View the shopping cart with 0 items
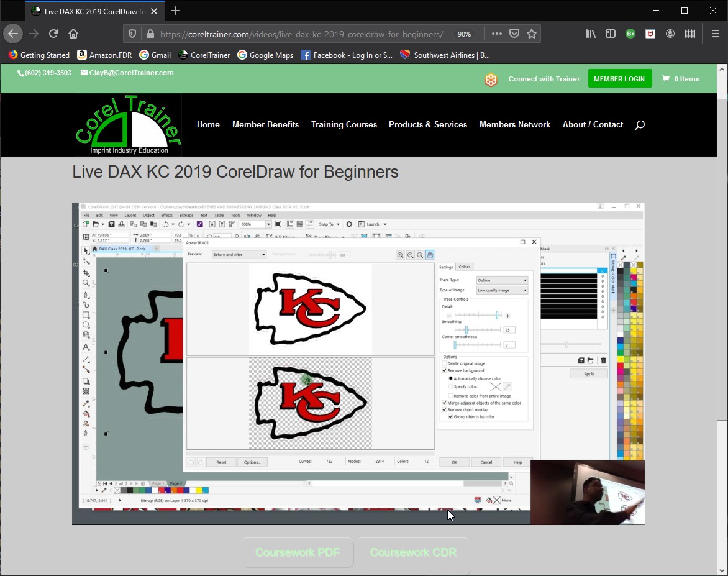Image resolution: width=728 pixels, height=576 pixels. [x=681, y=79]
